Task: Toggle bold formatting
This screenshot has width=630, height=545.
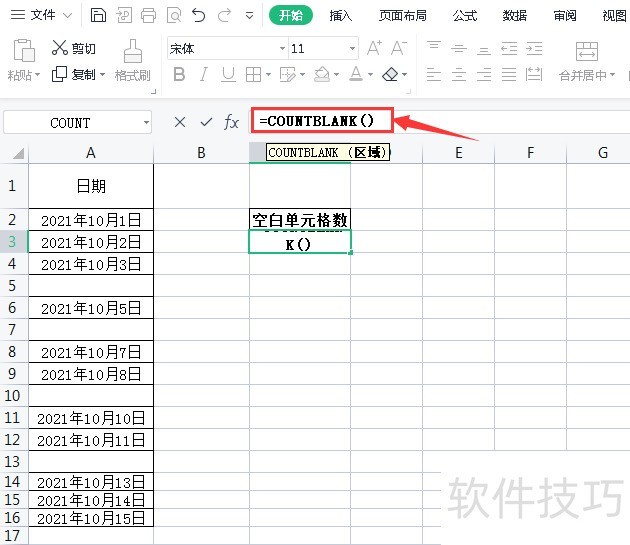Action: coord(179,74)
